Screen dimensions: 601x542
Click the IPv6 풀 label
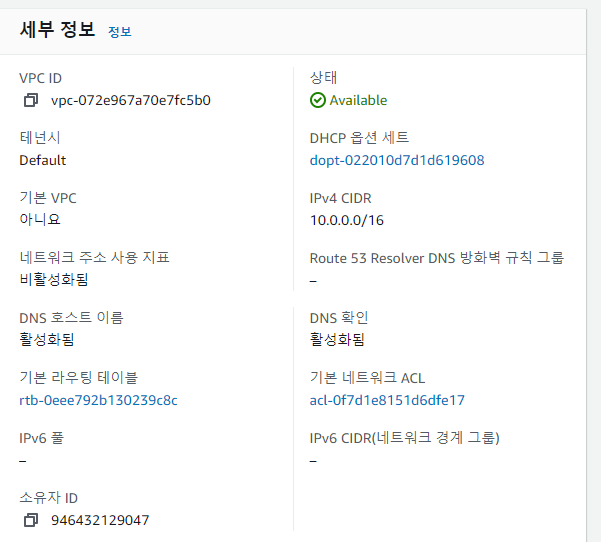[x=42, y=438]
